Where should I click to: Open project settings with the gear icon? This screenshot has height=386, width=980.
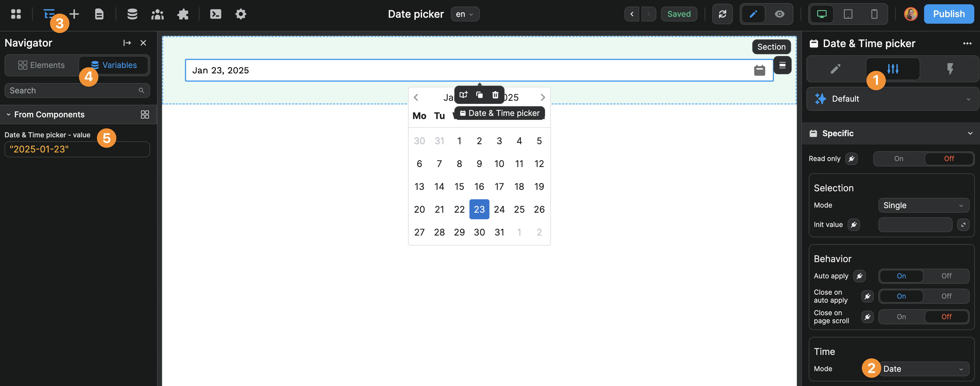pos(241,14)
